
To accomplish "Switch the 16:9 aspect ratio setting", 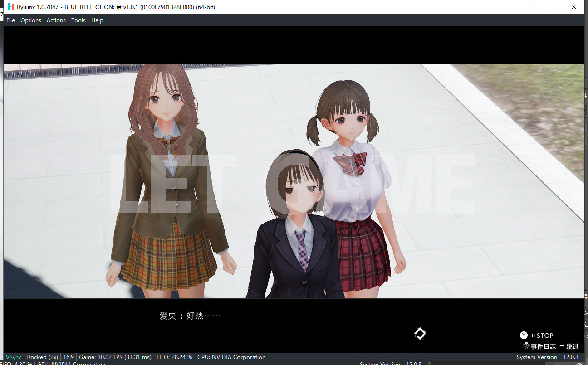I will 69,357.
